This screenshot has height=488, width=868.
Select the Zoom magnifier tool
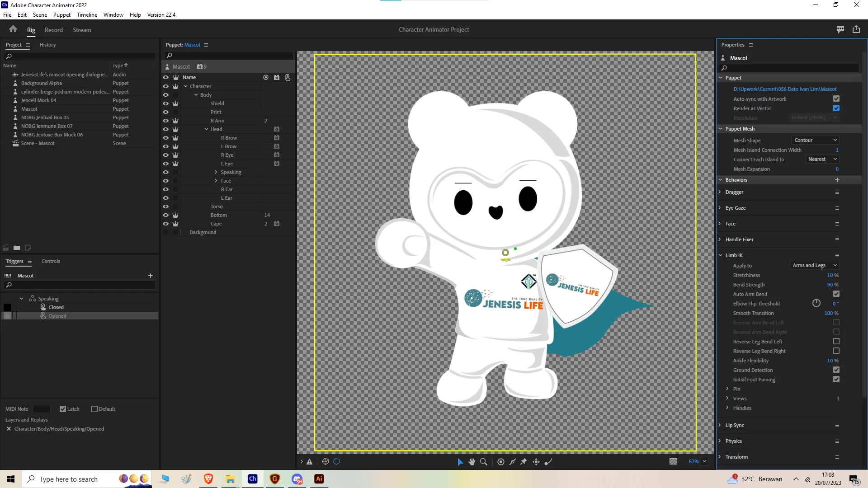pos(483,462)
